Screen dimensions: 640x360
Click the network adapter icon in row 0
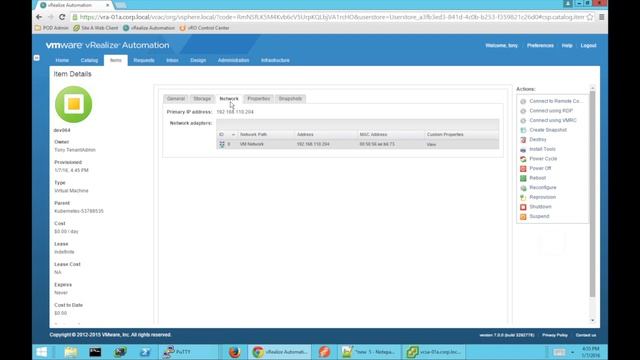point(222,144)
